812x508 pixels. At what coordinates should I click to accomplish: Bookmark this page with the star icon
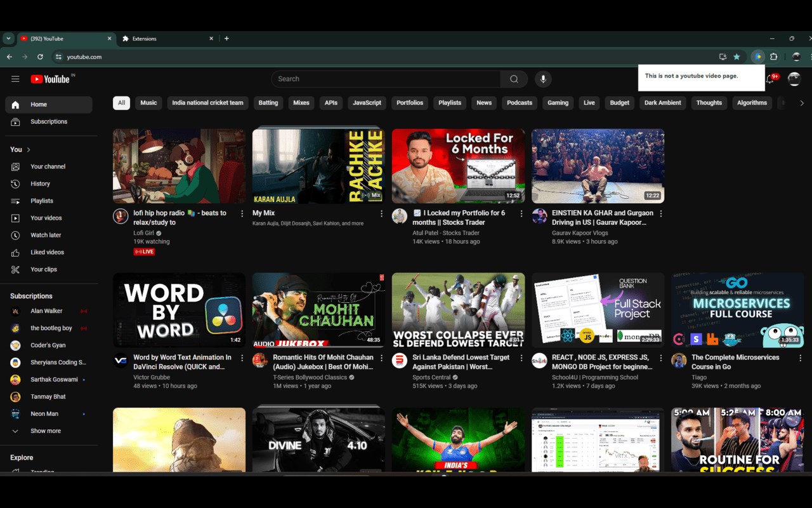click(737, 57)
